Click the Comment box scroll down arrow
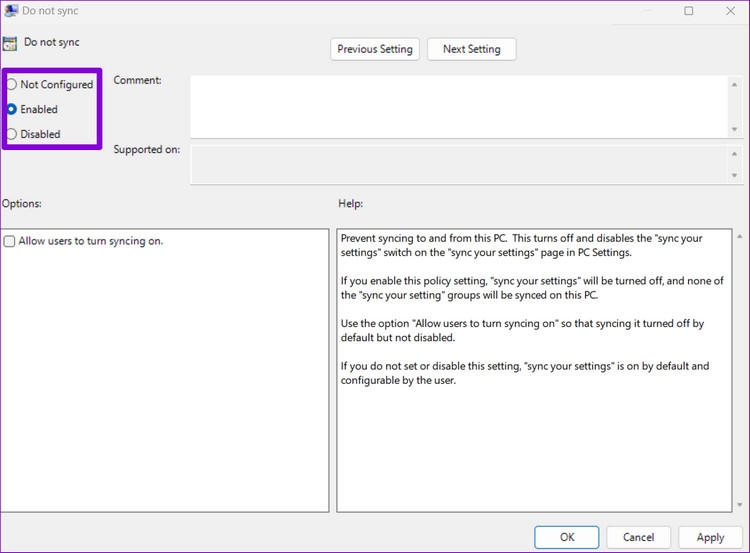 pos(734,129)
